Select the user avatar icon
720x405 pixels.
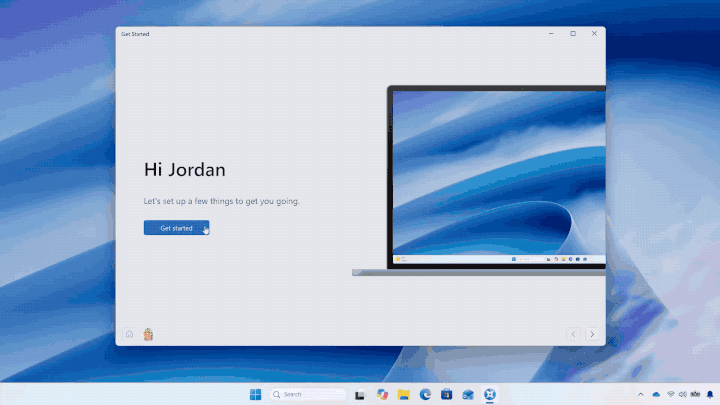(148, 334)
